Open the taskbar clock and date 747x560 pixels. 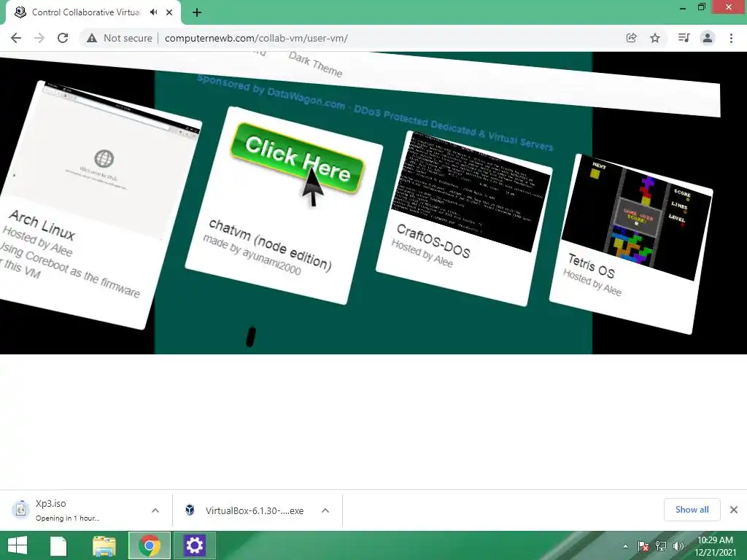pos(715,546)
